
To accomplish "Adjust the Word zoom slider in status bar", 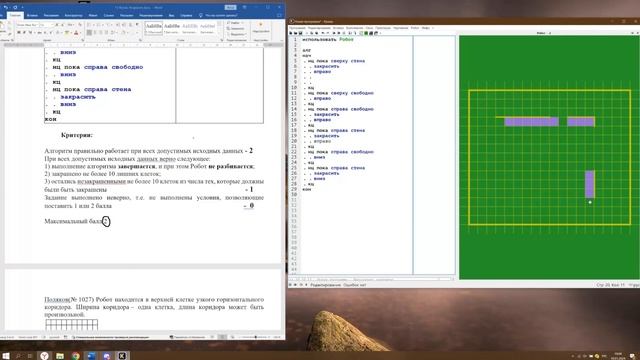I will click(256, 337).
